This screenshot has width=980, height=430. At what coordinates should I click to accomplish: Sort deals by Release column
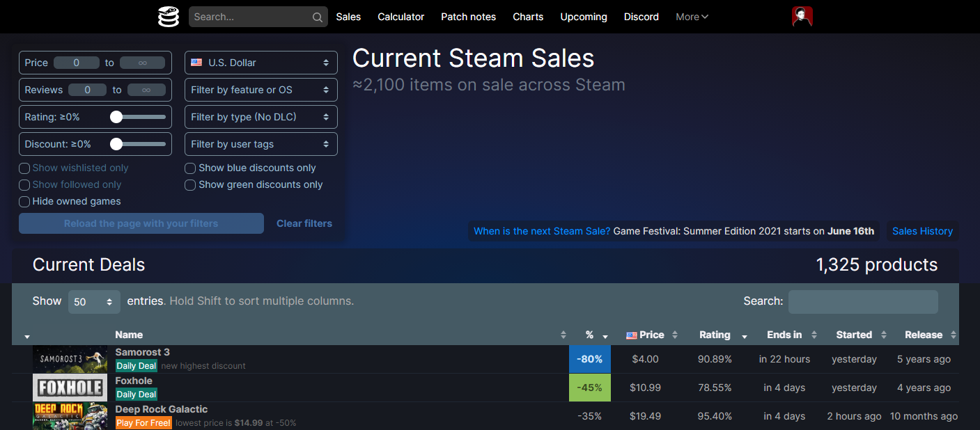tap(923, 335)
